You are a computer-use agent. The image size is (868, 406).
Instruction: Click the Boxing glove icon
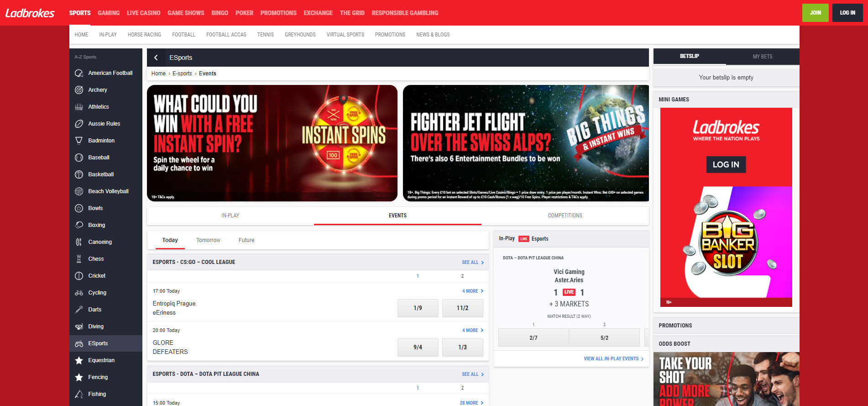pos(79,225)
